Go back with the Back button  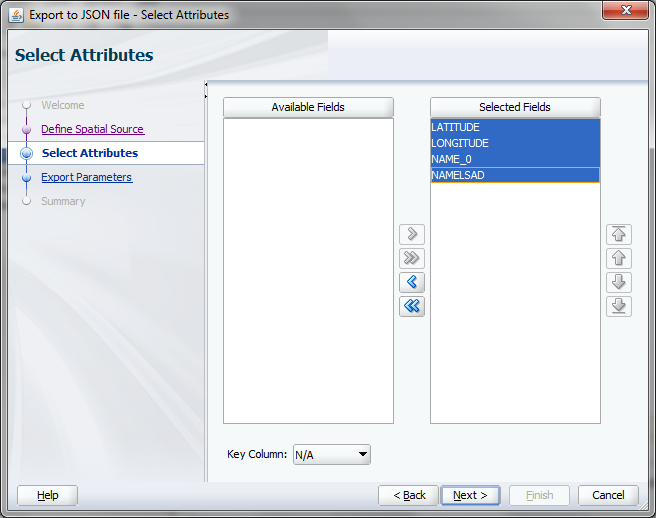point(408,495)
